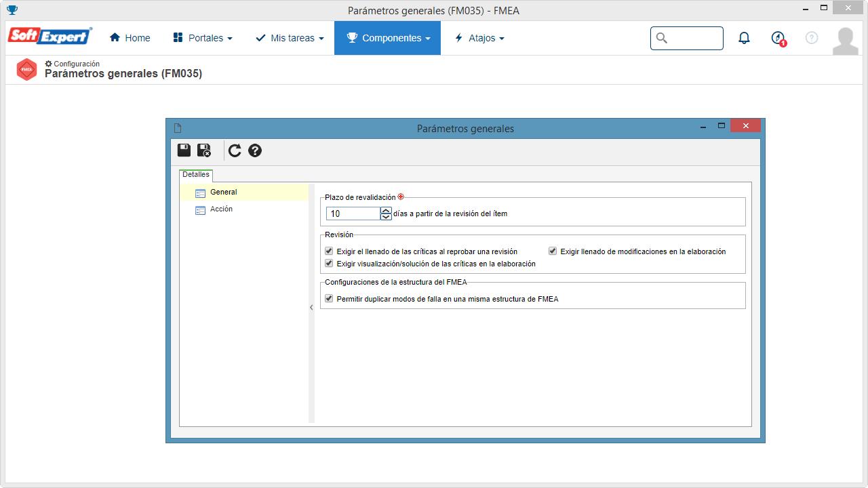Collapse the side panel with the arrow handle

[311, 307]
